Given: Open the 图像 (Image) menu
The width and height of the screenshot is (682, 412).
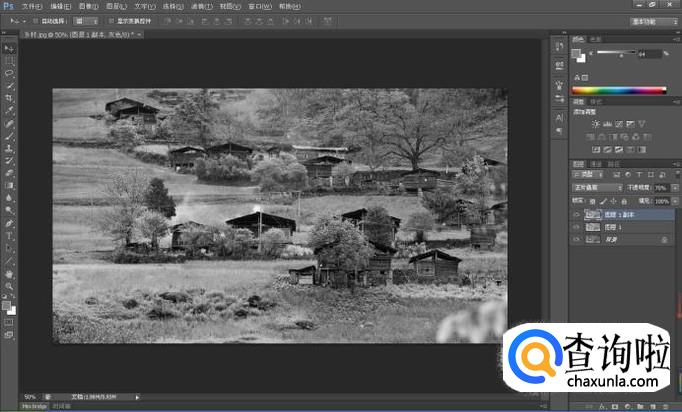Looking at the screenshot, I should [88, 7].
